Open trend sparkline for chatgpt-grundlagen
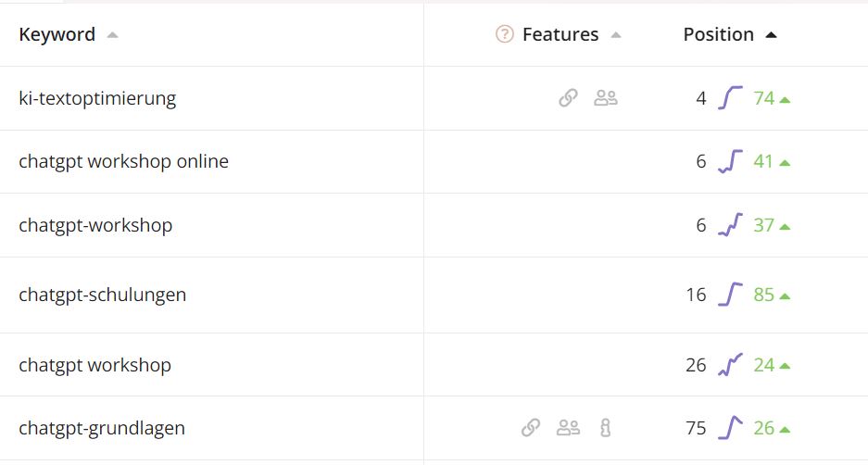868x465 pixels. (x=730, y=427)
